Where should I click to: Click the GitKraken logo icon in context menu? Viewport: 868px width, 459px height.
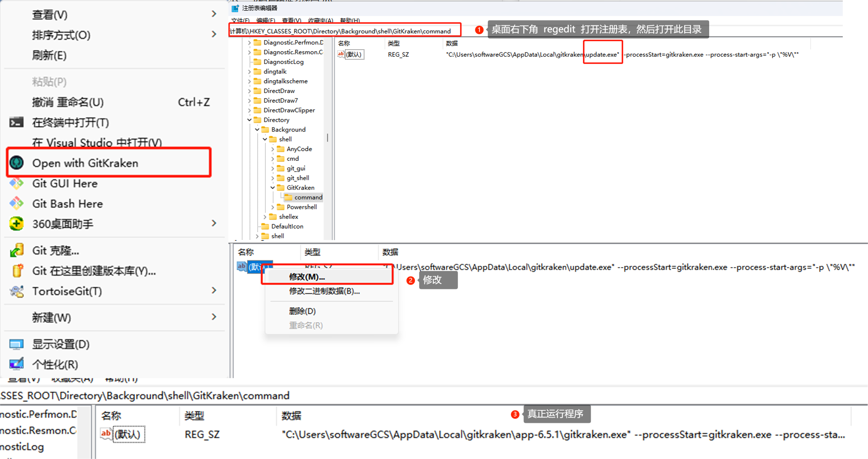tap(17, 163)
